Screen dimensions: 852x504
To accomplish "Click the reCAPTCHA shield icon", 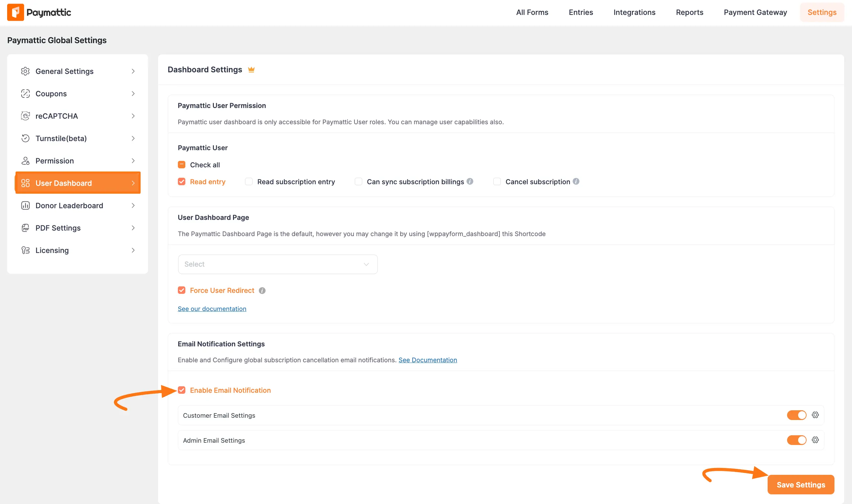I will (26, 116).
